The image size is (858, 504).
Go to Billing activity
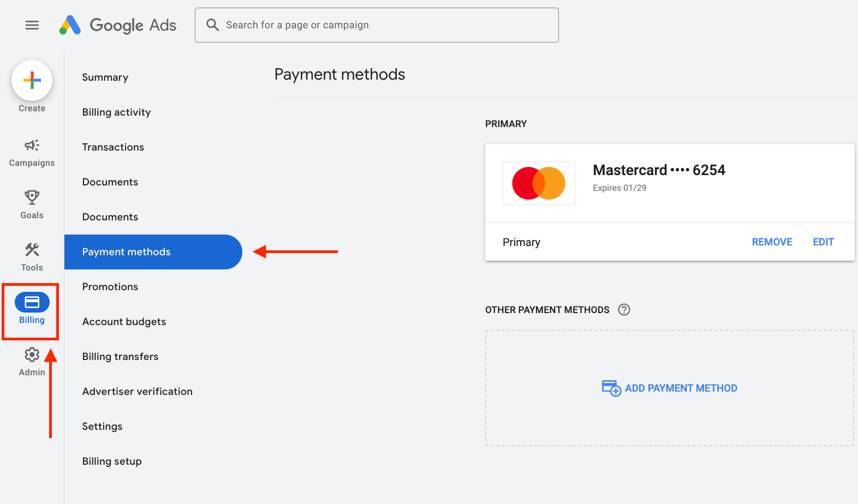pos(116,112)
